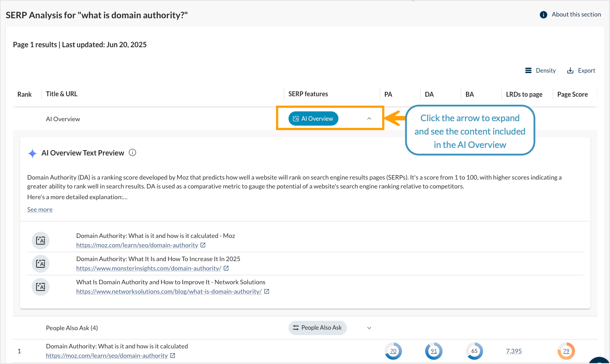Expand the People Also Ask section
This screenshot has width=610, height=364.
click(x=369, y=327)
